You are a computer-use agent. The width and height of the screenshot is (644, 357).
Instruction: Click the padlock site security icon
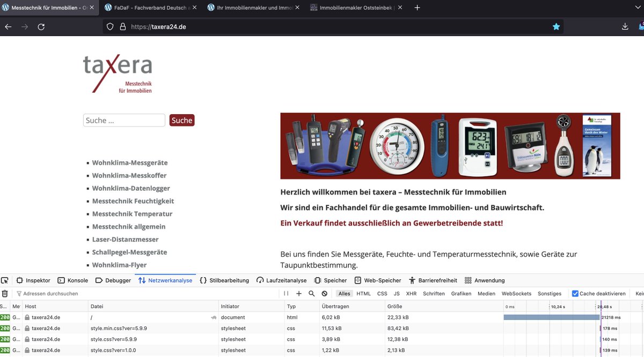[x=122, y=27]
